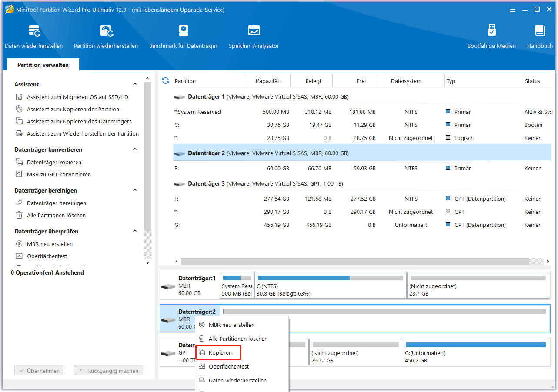Open Partition wiederherstellen tool
Screen dimensions: 558x392
(106, 37)
